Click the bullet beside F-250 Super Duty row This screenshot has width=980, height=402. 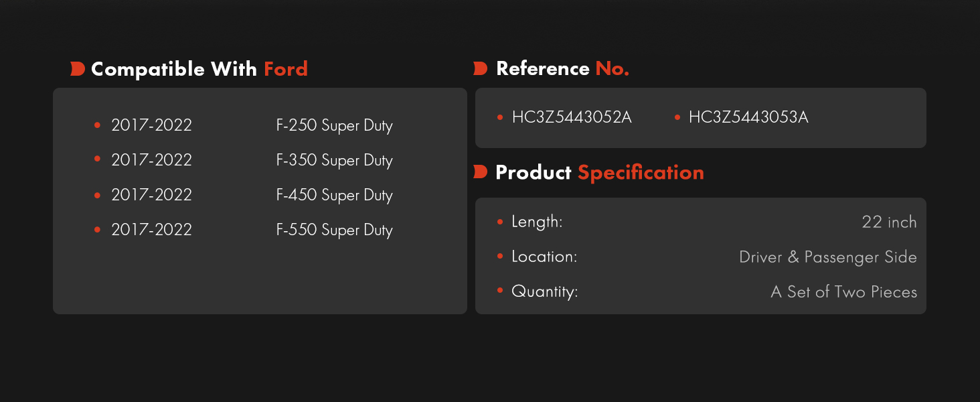coord(98,125)
